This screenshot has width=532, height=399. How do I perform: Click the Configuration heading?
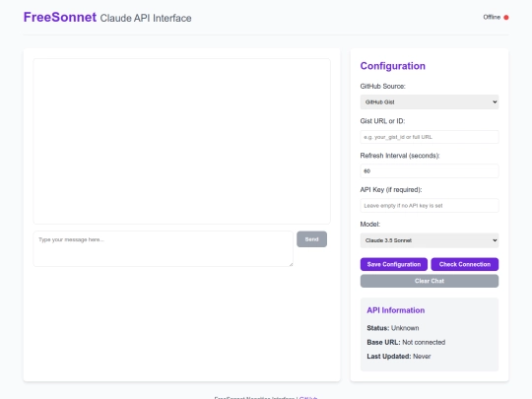click(x=392, y=66)
